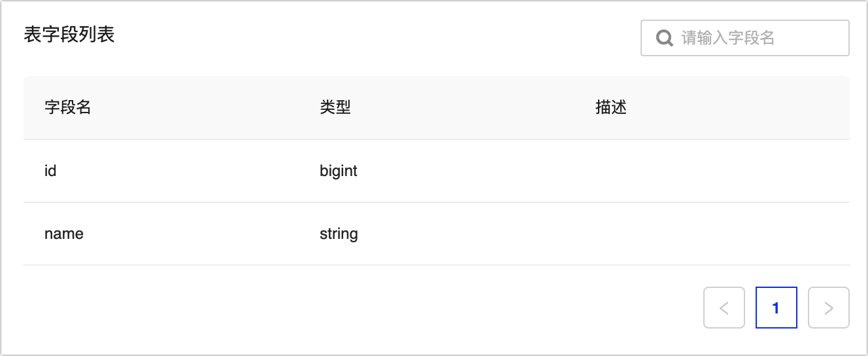
Task: Click the 型 character in 类型 header
Action: pyautogui.click(x=343, y=107)
